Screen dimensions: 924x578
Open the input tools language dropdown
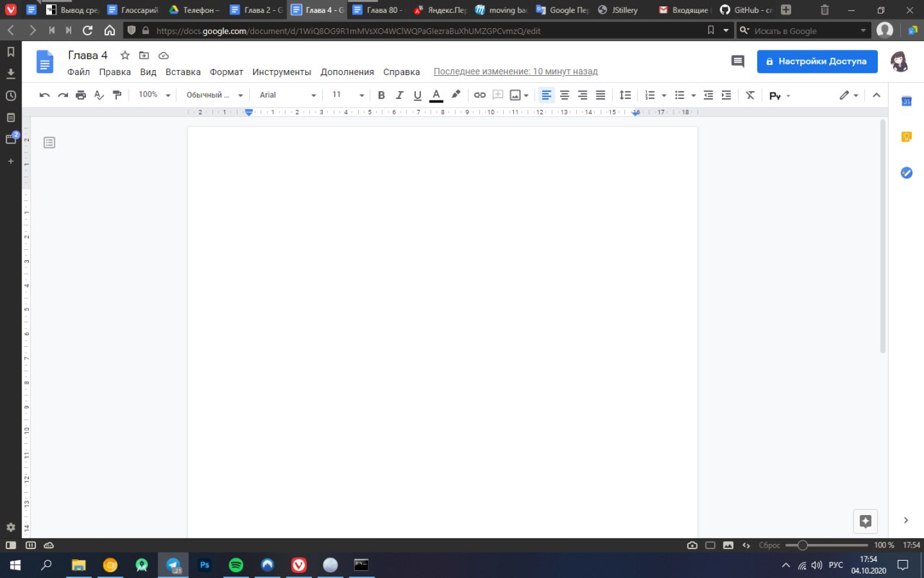(780, 95)
